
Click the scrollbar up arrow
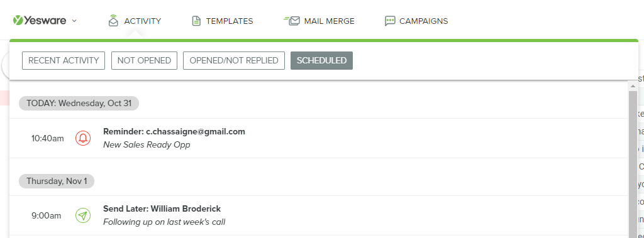point(633,86)
